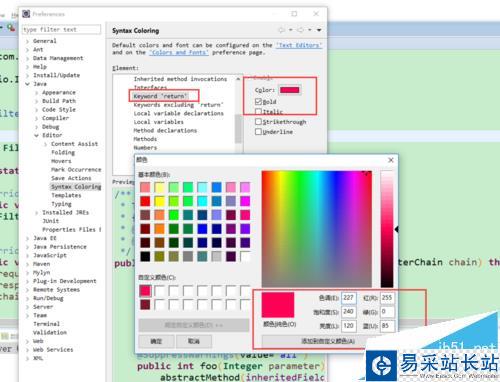Click the Cancel button in color dialog
This screenshot has height=382, width=500.
coord(193,341)
